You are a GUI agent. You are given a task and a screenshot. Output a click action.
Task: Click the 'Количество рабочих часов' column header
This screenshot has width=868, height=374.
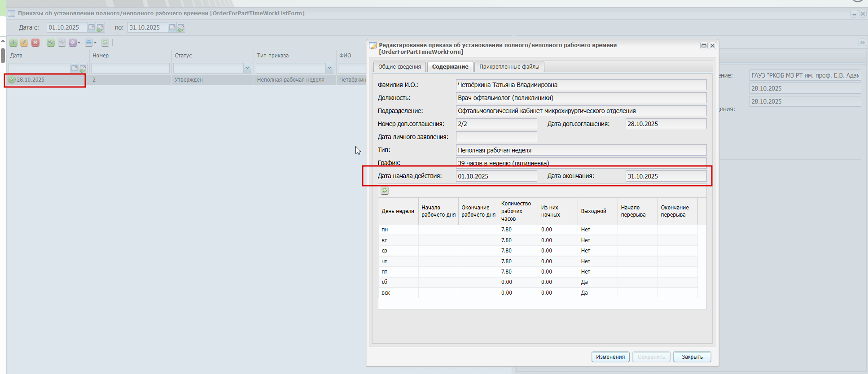518,211
